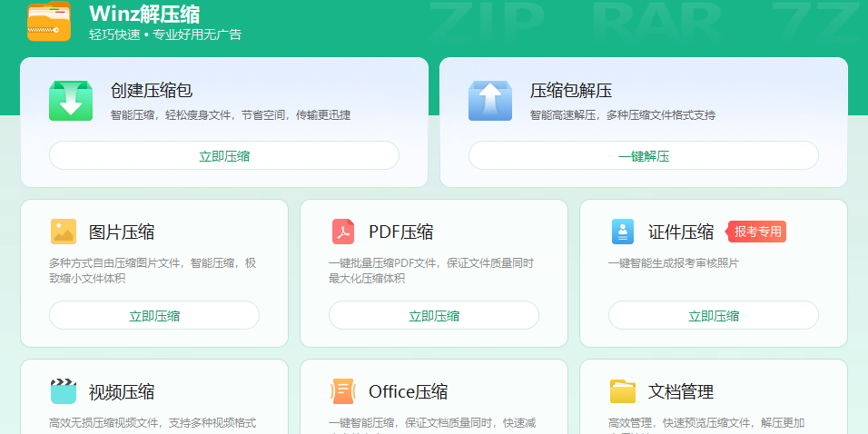Start 立即压缩 under 证件压缩

click(x=714, y=316)
